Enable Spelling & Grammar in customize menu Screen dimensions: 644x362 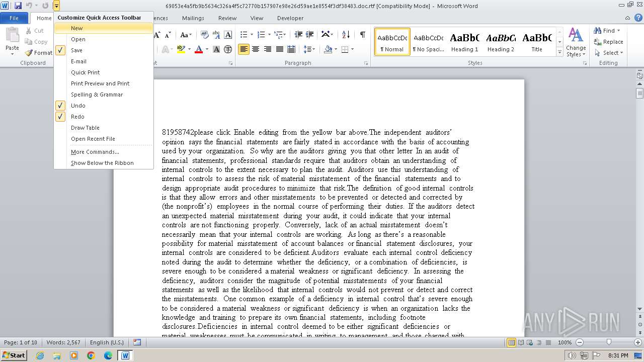click(x=103, y=95)
